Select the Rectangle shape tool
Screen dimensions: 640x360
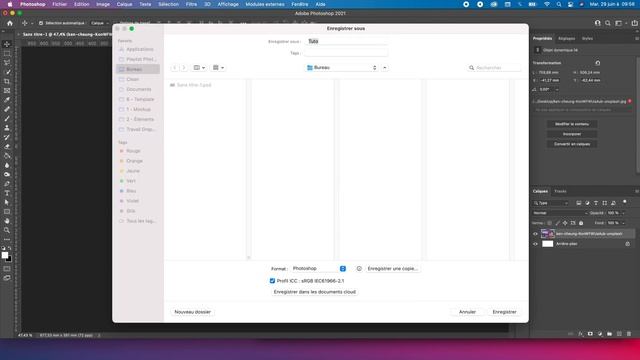pos(7,212)
